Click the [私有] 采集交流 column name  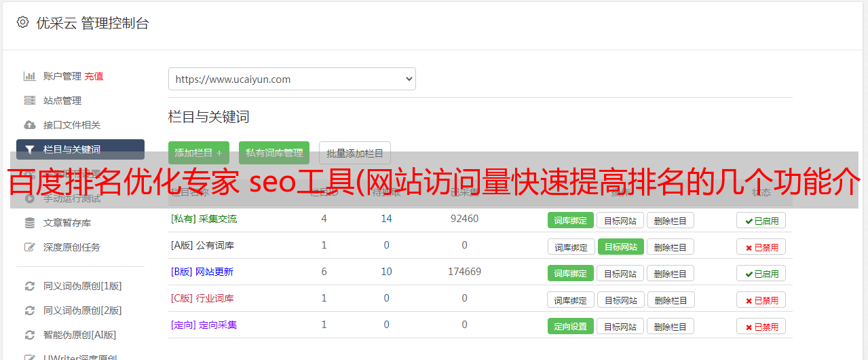204,219
